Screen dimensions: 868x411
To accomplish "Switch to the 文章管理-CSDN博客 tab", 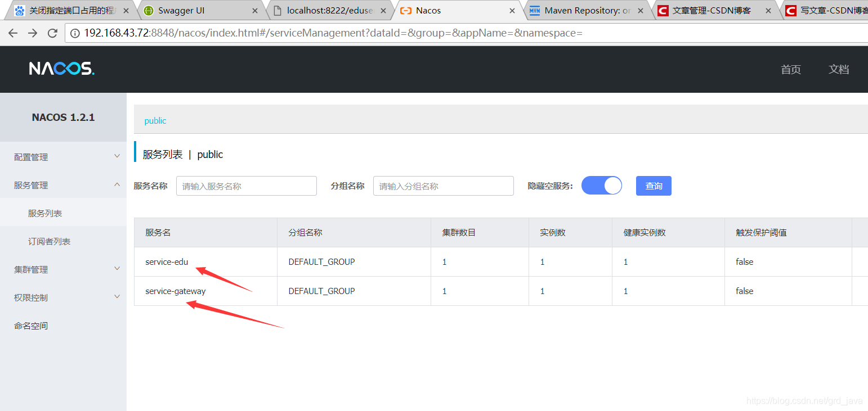I will (715, 11).
